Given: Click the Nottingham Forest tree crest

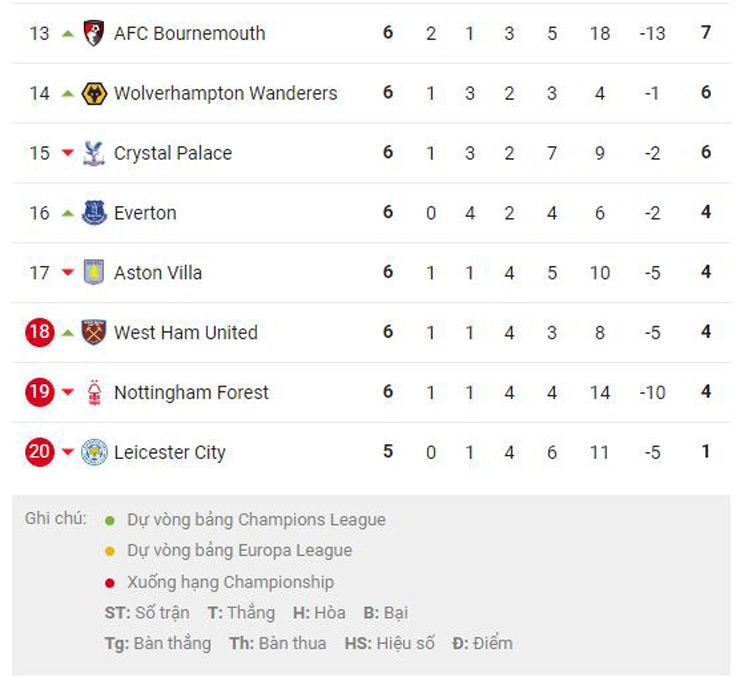Looking at the screenshot, I should (x=94, y=392).
